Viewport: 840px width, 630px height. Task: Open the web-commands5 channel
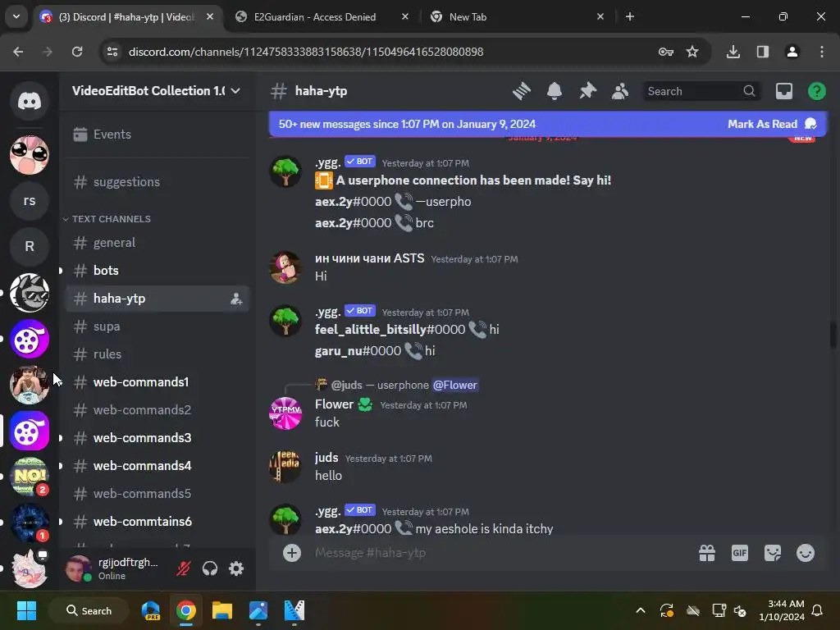pos(157,493)
